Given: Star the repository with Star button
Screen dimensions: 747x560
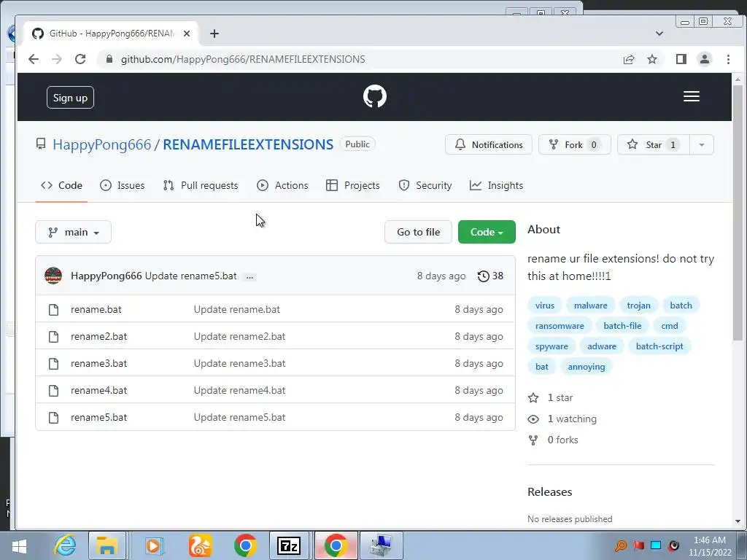Looking at the screenshot, I should (654, 145).
